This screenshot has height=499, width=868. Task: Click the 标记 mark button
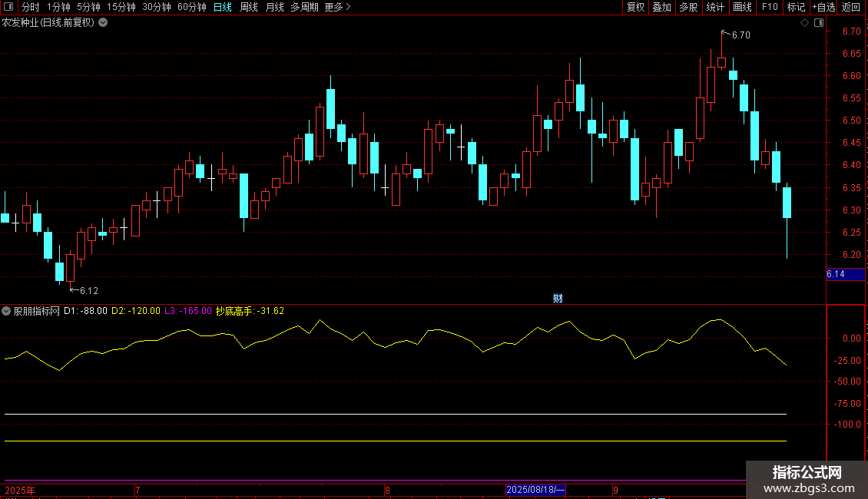click(796, 7)
